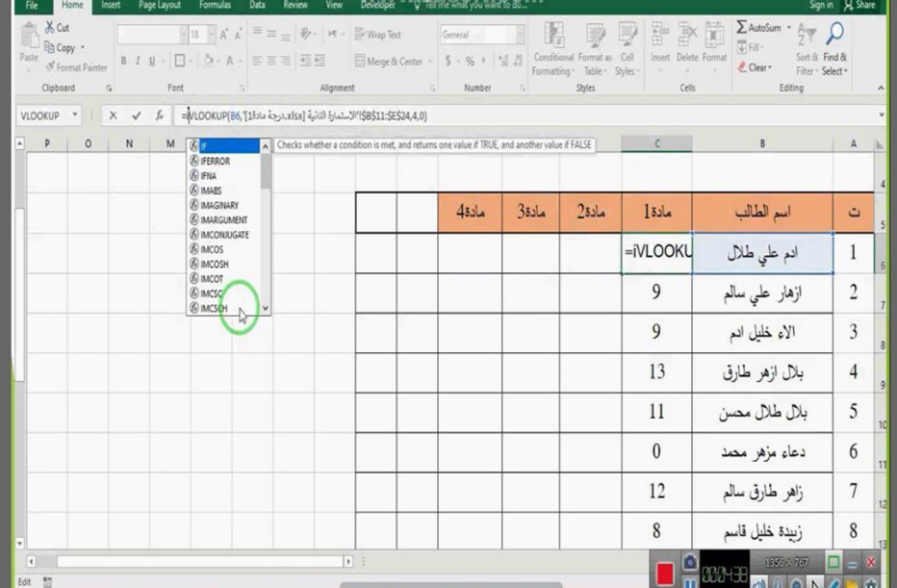Click the Merge & Center button
Viewport: 897px width, 588px height.
click(394, 62)
